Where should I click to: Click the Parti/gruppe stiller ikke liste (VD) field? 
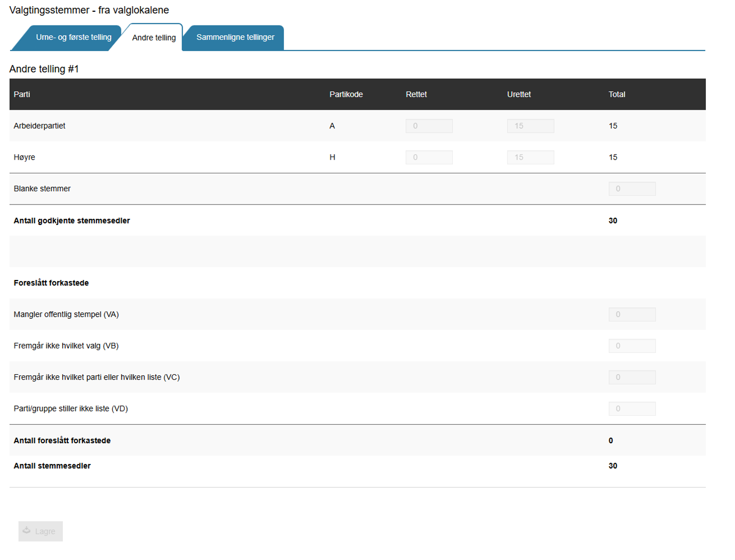632,409
